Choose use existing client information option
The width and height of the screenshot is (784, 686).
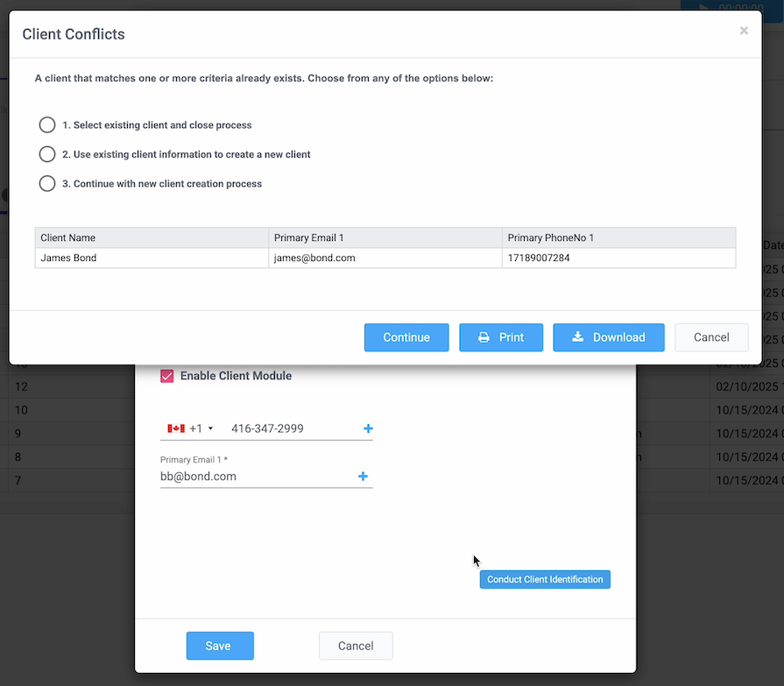tap(47, 154)
